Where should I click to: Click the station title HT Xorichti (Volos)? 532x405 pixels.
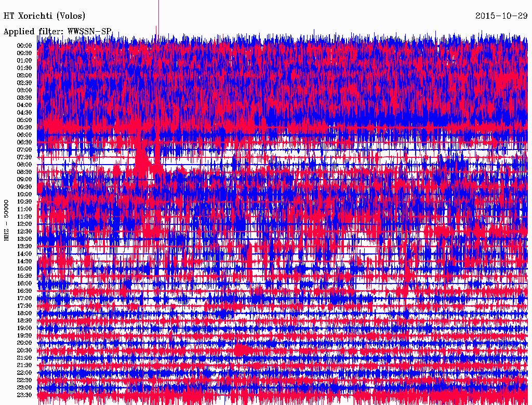(x=44, y=16)
